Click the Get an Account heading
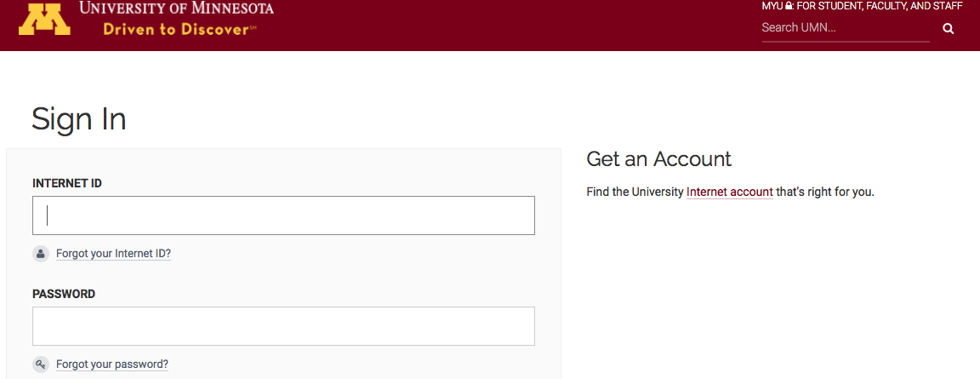The width and height of the screenshot is (980, 379). (658, 159)
